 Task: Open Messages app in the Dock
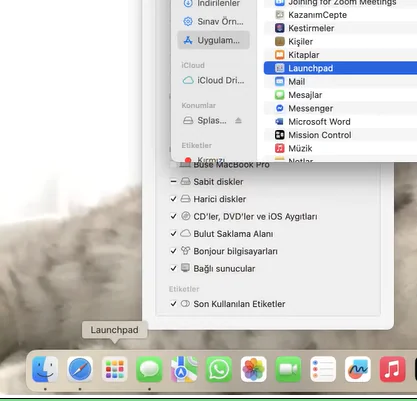pyautogui.click(x=149, y=369)
